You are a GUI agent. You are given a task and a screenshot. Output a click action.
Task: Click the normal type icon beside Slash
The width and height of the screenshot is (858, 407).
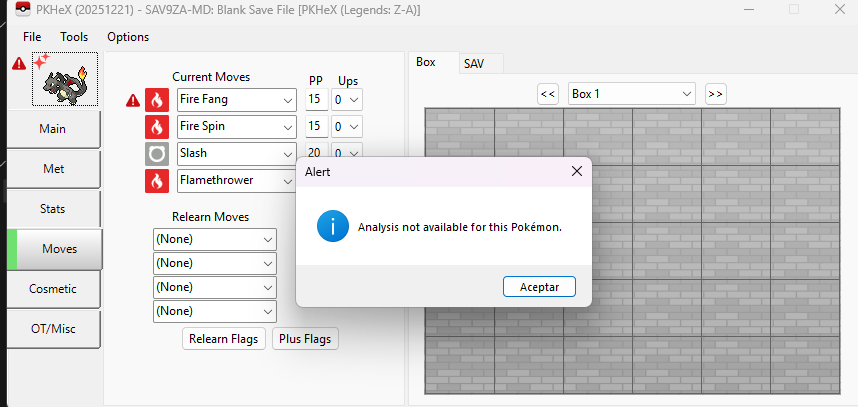click(x=157, y=154)
